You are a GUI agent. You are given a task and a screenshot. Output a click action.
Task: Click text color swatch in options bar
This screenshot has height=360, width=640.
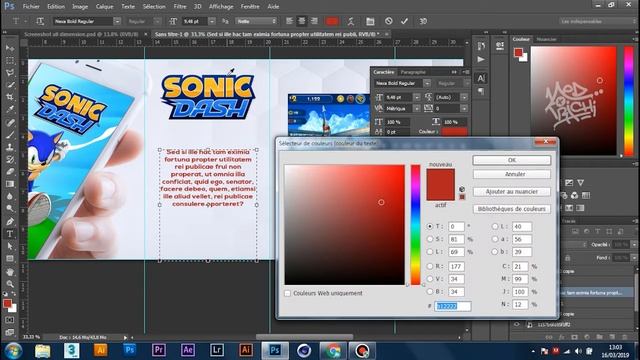coord(332,21)
